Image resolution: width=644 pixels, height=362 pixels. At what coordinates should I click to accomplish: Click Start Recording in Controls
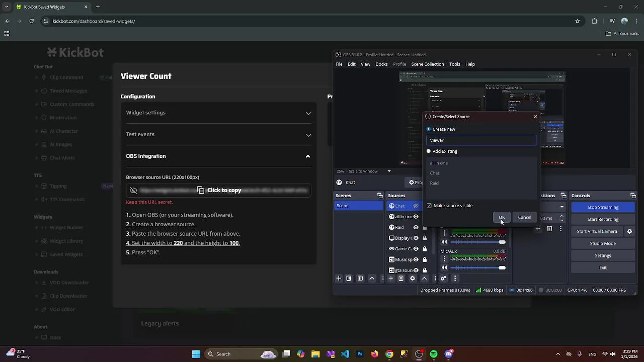603,219
